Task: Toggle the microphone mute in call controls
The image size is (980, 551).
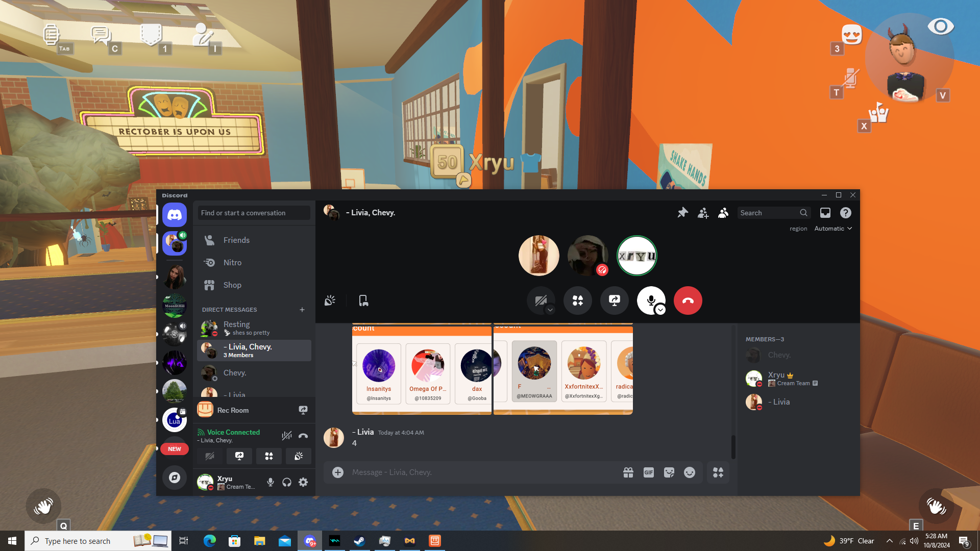Action: 650,299
